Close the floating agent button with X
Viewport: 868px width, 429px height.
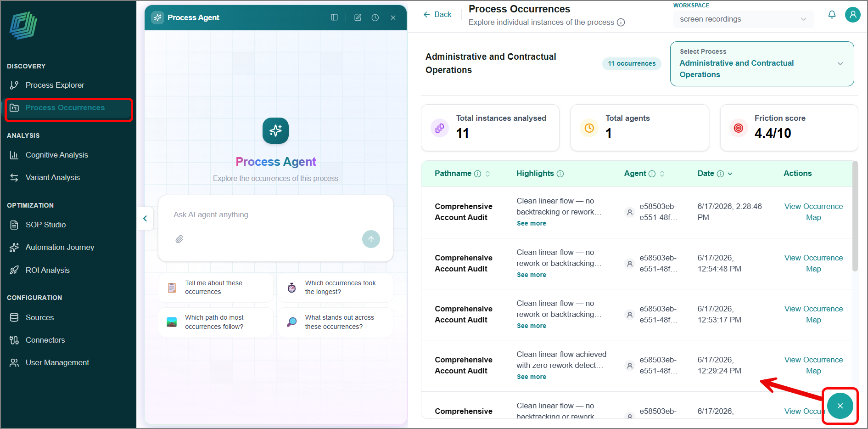click(840, 406)
